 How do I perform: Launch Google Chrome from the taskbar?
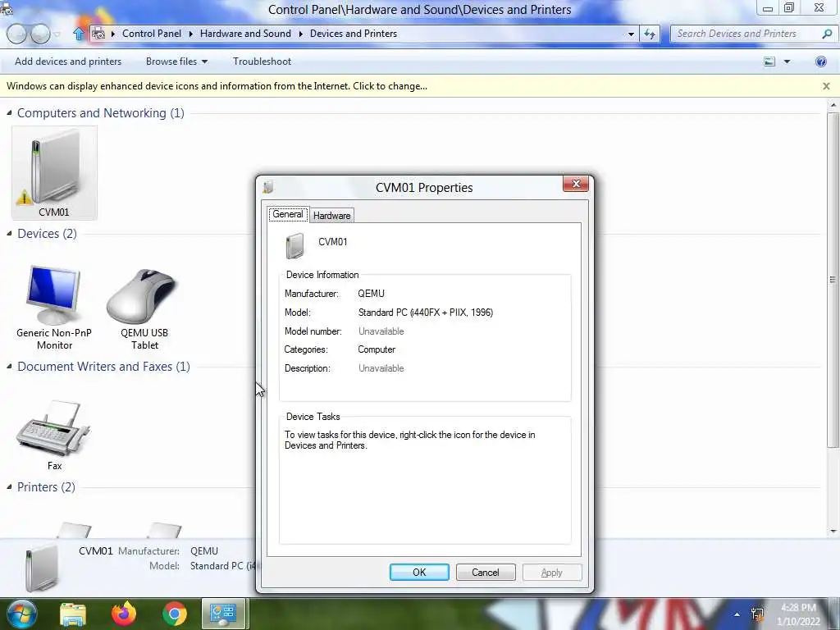click(174, 614)
